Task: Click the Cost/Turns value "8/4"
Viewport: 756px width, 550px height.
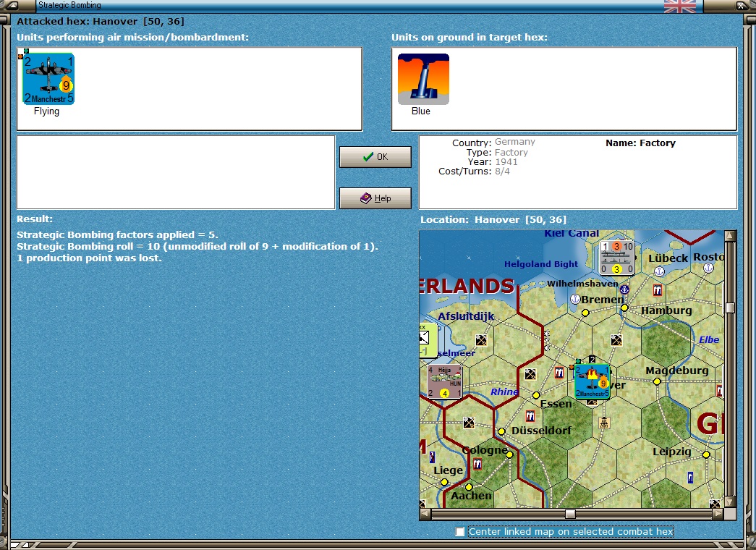Action: pos(502,172)
